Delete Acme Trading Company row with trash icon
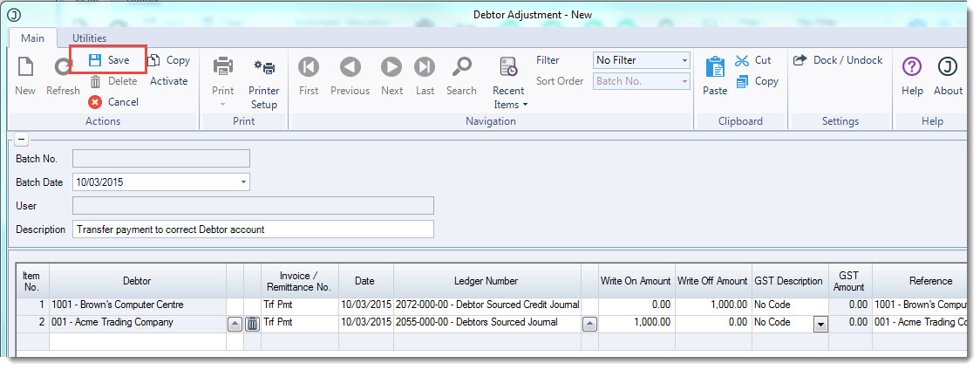The height and width of the screenshot is (370, 980). point(252,324)
